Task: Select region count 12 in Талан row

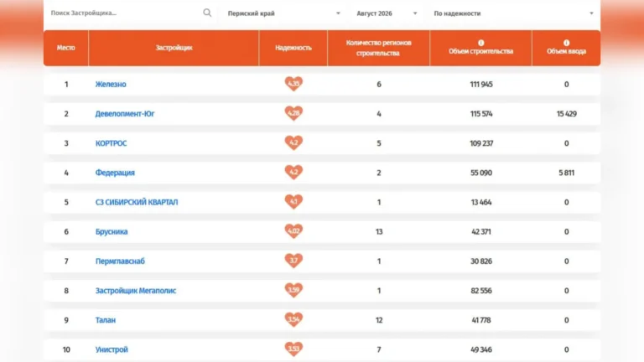Action: [379, 320]
